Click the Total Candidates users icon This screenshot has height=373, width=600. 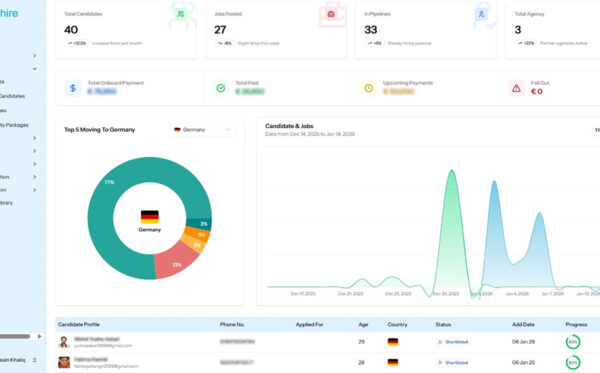tap(181, 14)
